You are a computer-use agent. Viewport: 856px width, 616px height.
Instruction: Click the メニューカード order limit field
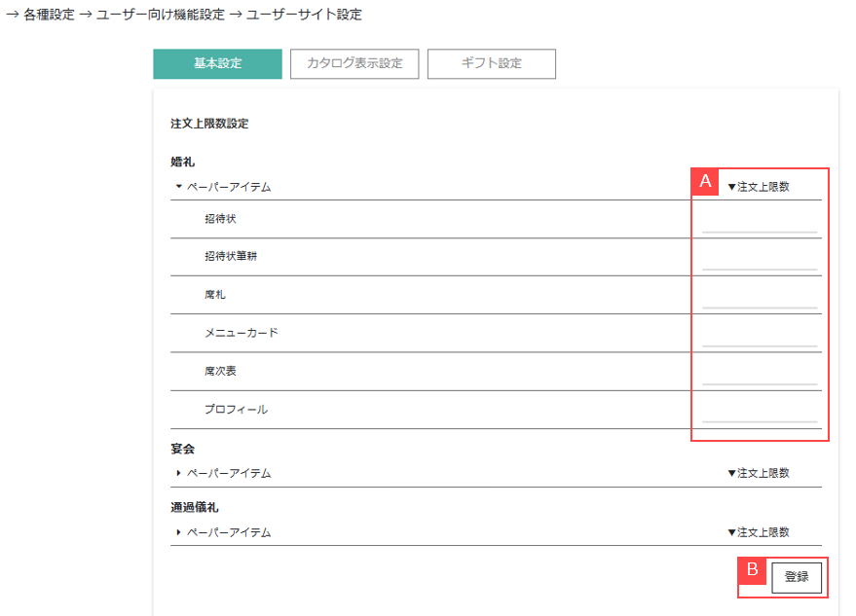click(759, 336)
